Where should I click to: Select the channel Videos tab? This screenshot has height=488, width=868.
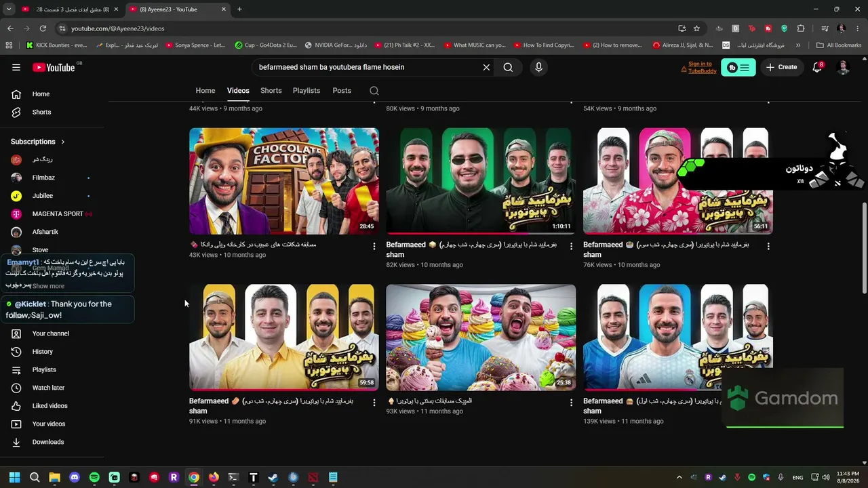click(x=238, y=91)
